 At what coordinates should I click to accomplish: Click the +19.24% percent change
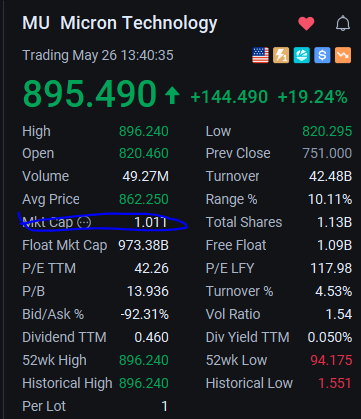(313, 97)
